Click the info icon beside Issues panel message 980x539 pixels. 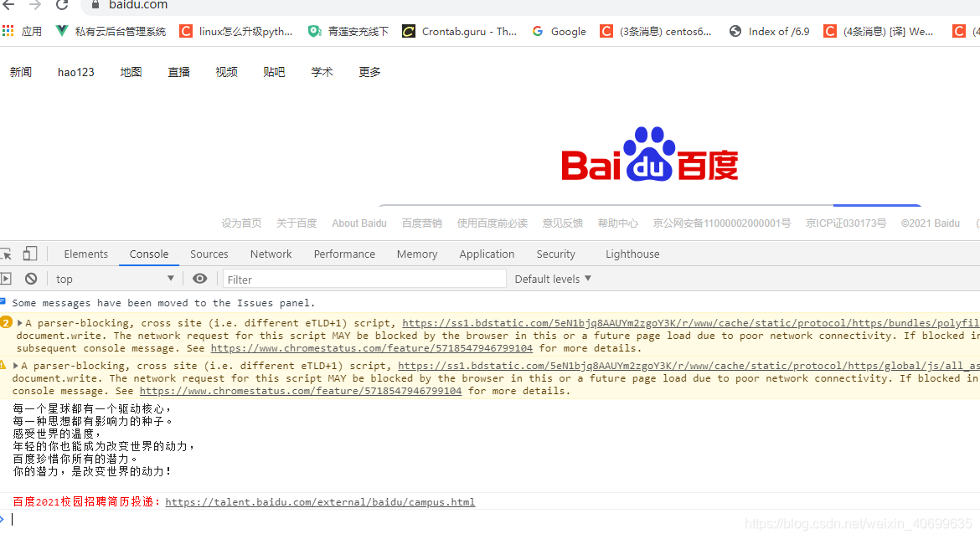pos(3,301)
